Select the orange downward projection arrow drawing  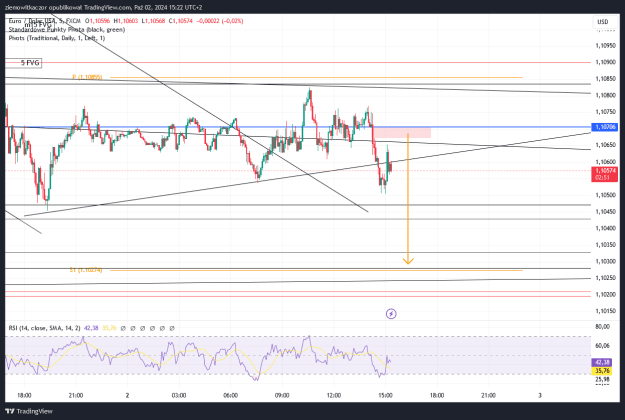(x=408, y=199)
